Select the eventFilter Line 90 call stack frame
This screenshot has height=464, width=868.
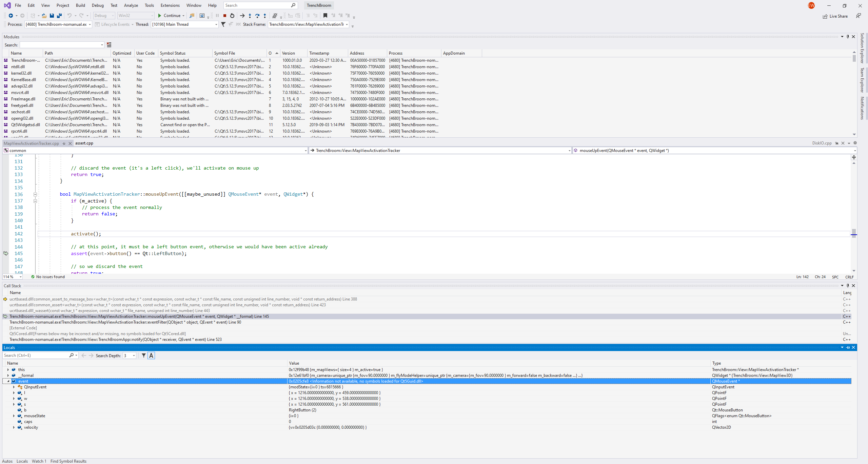(x=125, y=322)
